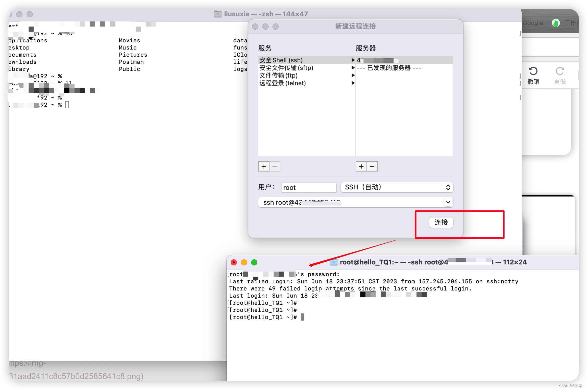Expand the arrow next to 文件传输 (ftp)

pos(353,75)
